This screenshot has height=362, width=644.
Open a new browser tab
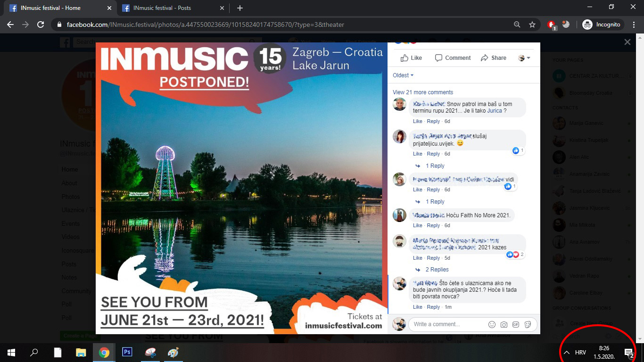click(x=240, y=8)
